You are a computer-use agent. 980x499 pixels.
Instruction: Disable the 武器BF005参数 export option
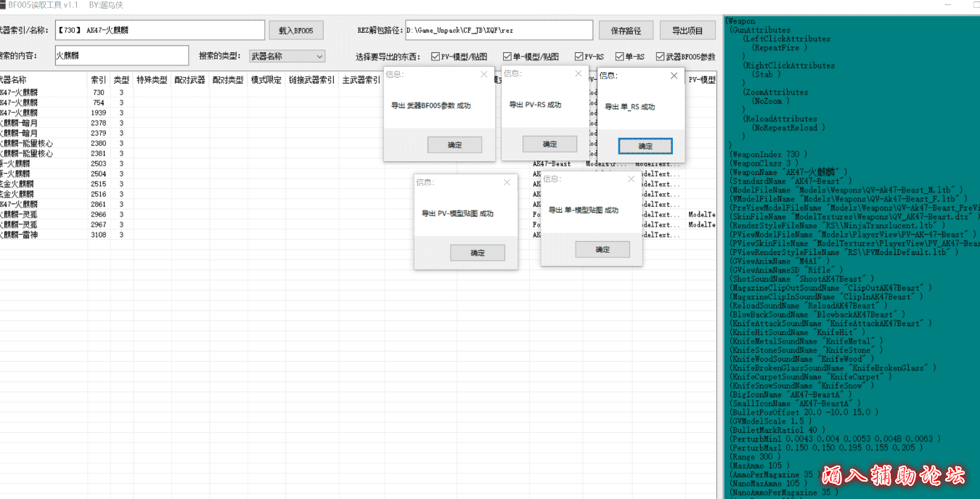(660, 57)
